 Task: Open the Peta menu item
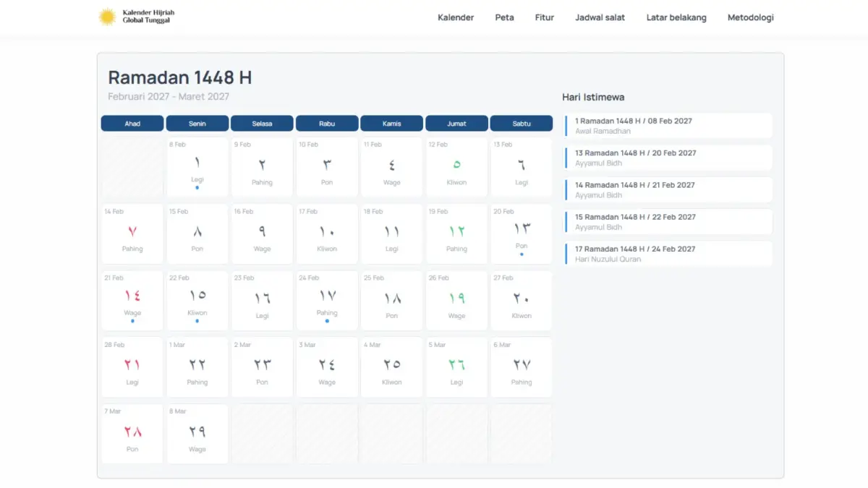pyautogui.click(x=505, y=17)
